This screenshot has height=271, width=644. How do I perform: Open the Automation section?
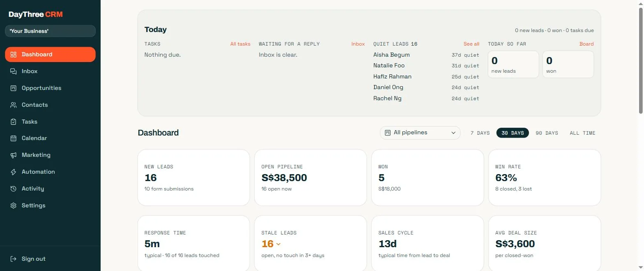point(50,172)
